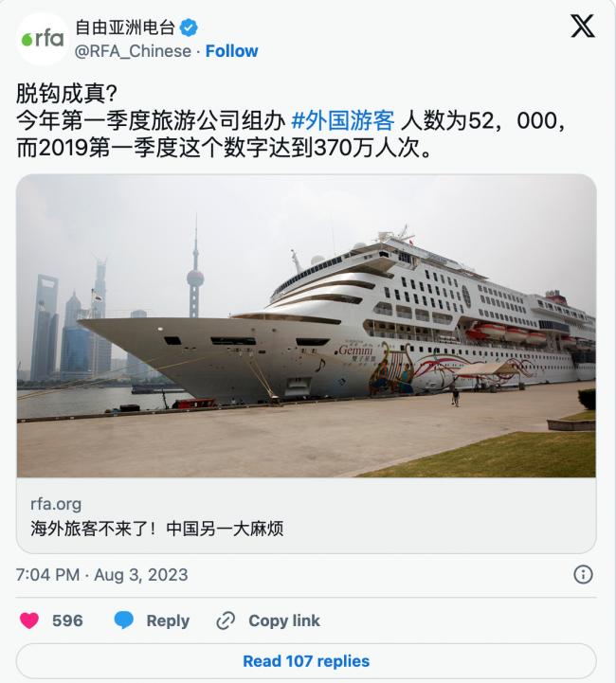This screenshot has width=616, height=683.
Task: Click the 7:04 PM Aug 3, 2023 timestamp
Action: pos(102,575)
